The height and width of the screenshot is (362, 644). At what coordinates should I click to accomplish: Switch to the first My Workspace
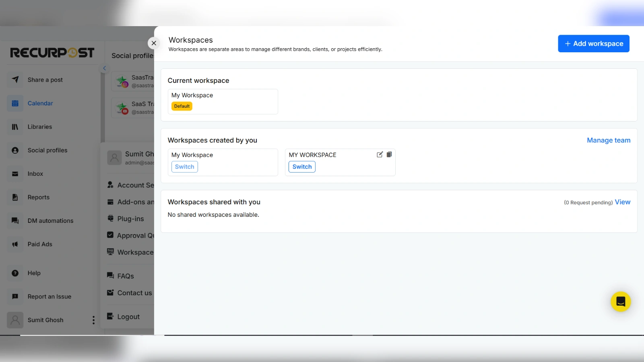pos(184,167)
